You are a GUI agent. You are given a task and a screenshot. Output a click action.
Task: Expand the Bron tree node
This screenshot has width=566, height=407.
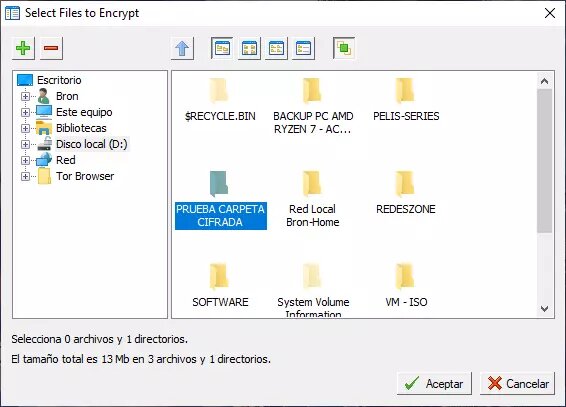click(25, 96)
